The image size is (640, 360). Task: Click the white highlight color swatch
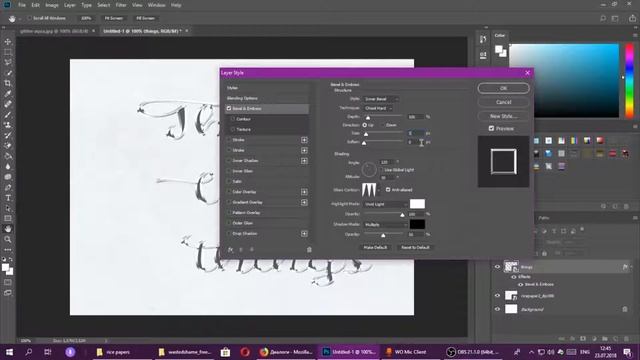coord(417,204)
